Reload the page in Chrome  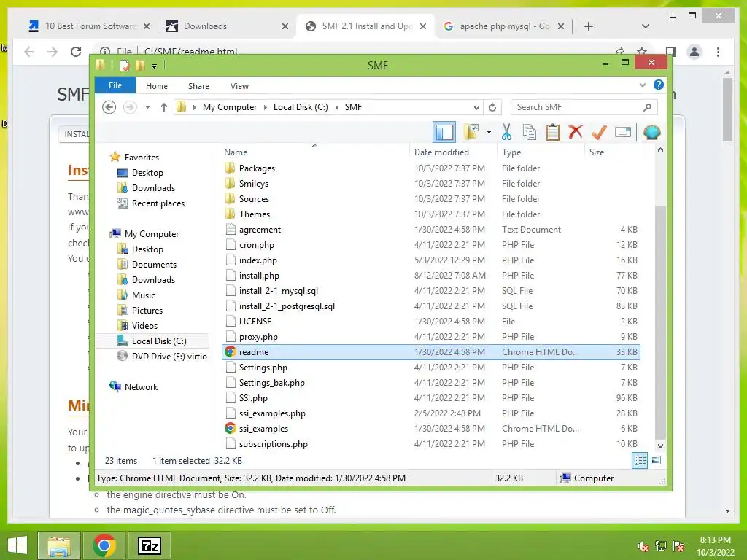(76, 52)
